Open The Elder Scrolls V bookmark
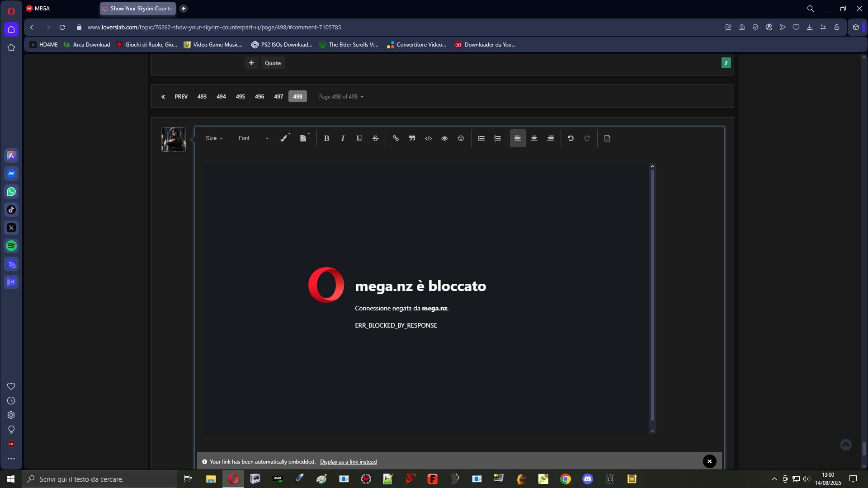Screen dimensions: 868x488 pos(349,45)
